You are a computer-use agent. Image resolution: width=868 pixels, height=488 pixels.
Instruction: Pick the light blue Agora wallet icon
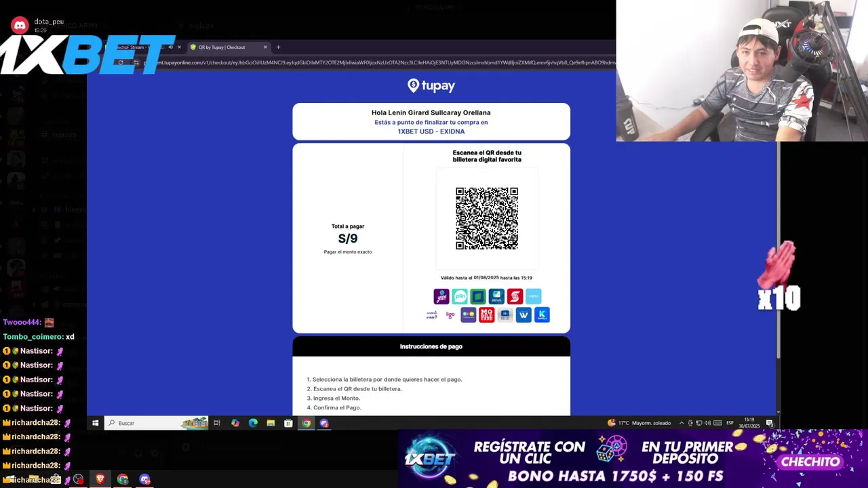[x=534, y=296]
